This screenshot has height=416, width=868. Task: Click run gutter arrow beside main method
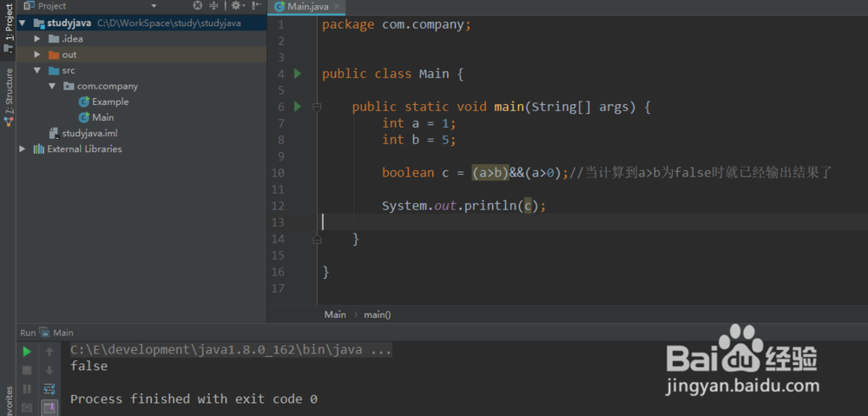[x=298, y=106]
